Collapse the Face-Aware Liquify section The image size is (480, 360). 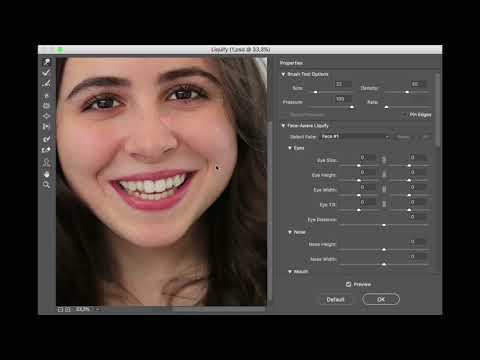coord(283,126)
